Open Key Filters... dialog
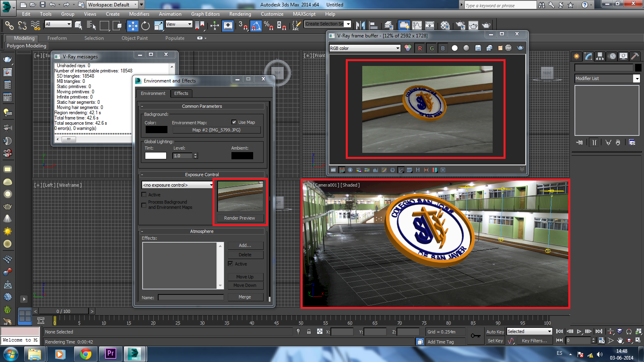This screenshot has width=644, height=362. pos(535,341)
